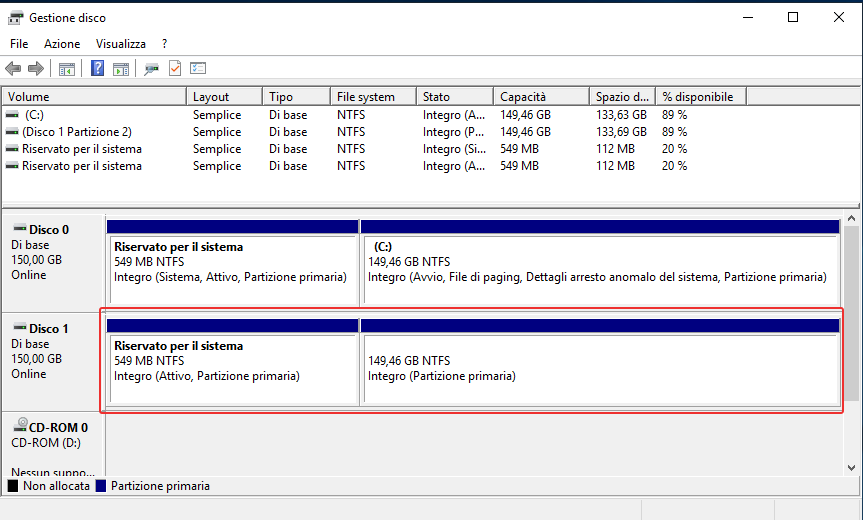
Task: Sort by the Capacità column header
Action: pos(542,97)
